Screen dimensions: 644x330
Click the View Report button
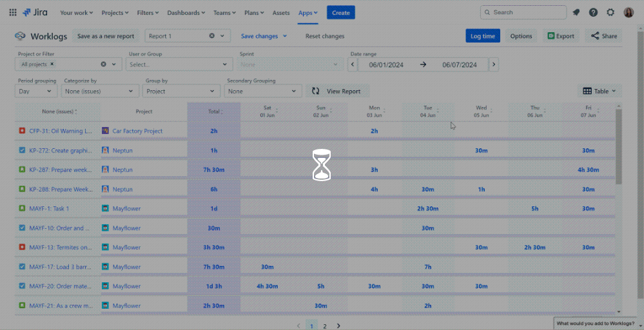pos(338,91)
